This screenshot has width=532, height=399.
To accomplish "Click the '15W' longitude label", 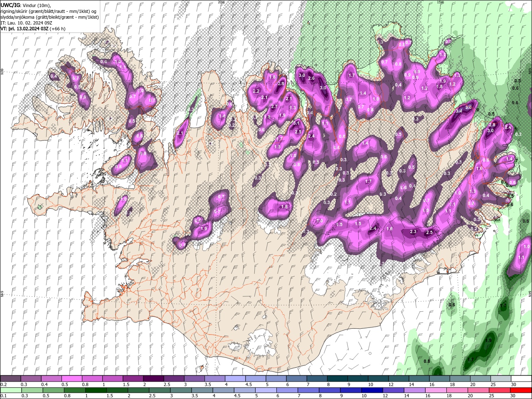I will coord(440,2).
